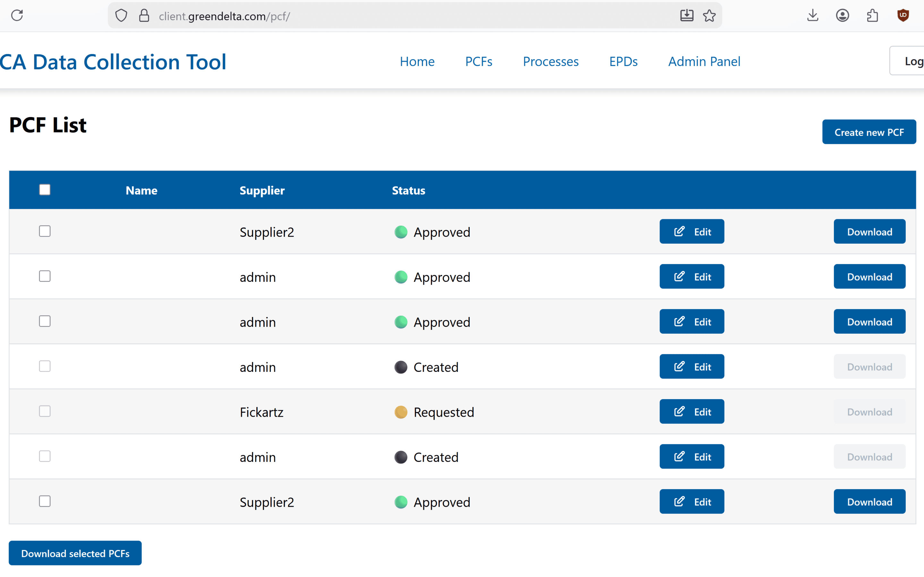Toggle the select-all checkbox in table header
This screenshot has width=924, height=577.
[45, 190]
